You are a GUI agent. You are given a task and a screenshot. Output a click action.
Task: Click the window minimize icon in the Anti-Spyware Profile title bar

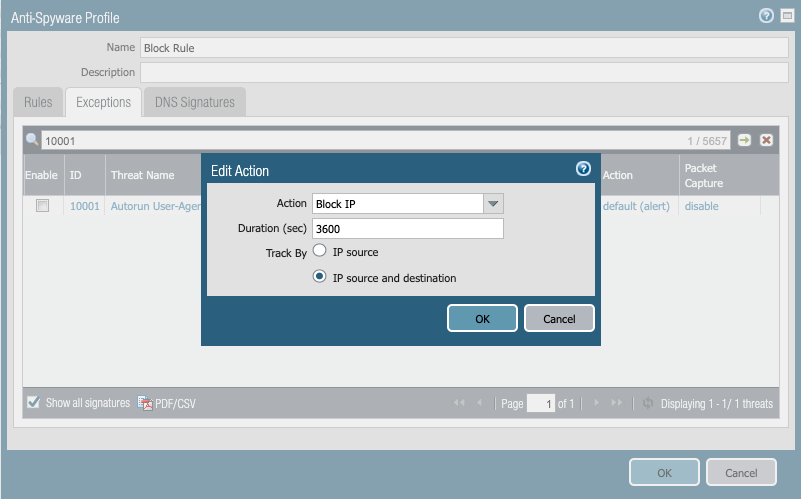tap(787, 16)
